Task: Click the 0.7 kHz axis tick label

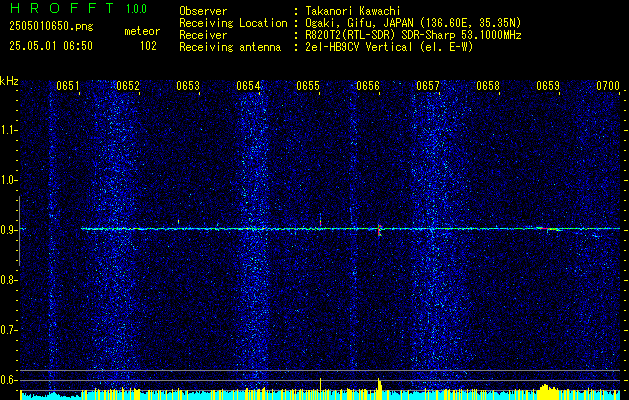Action: (9, 330)
